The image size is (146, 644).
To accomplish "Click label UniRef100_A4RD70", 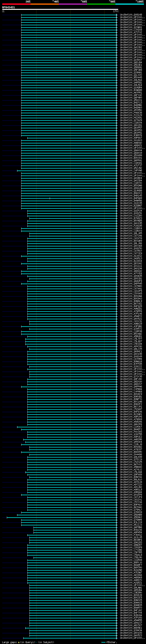I will [131, 580].
